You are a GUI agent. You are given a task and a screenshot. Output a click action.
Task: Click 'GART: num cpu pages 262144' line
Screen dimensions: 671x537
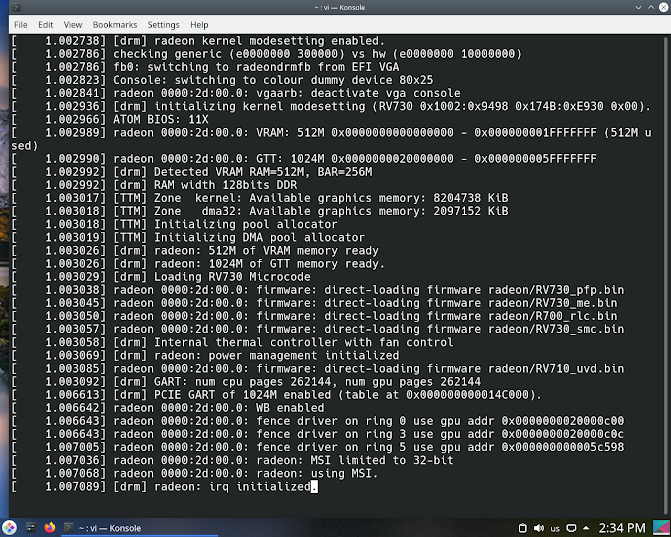(x=297, y=382)
